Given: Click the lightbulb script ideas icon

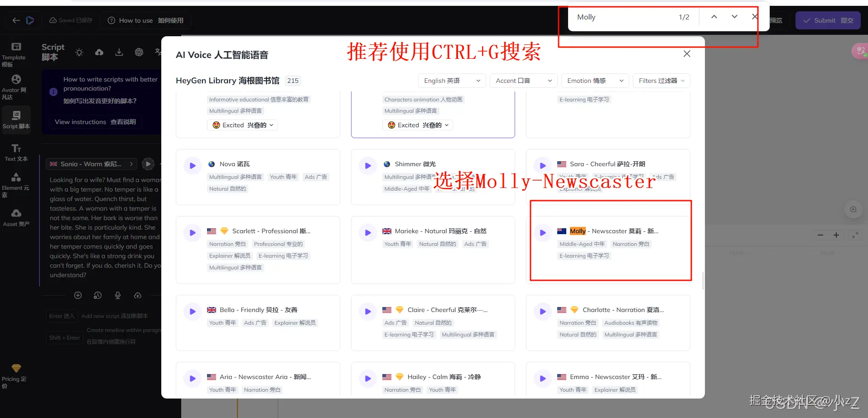Looking at the screenshot, I should [79, 52].
